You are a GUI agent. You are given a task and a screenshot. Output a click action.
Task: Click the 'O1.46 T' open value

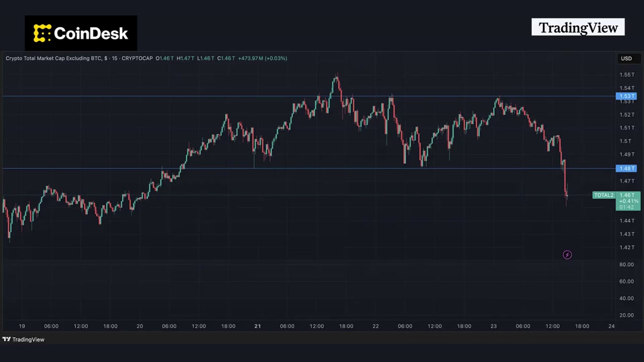tap(165, 58)
